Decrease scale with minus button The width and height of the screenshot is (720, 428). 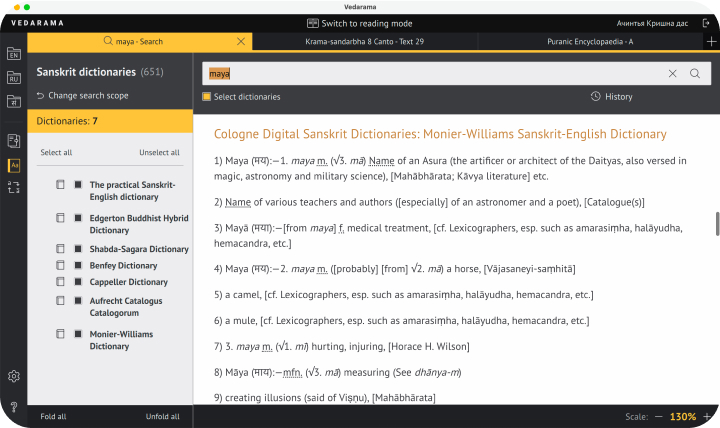(658, 416)
